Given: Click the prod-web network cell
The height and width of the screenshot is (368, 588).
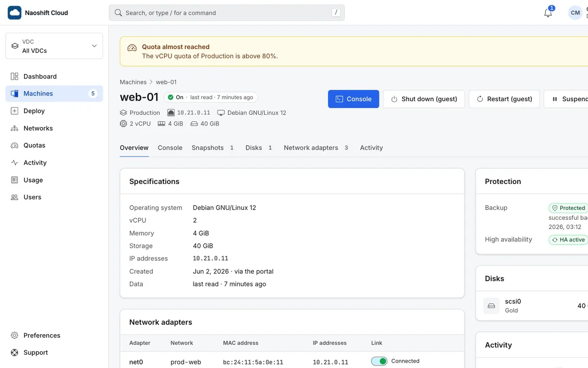Looking at the screenshot, I should 186,362.
